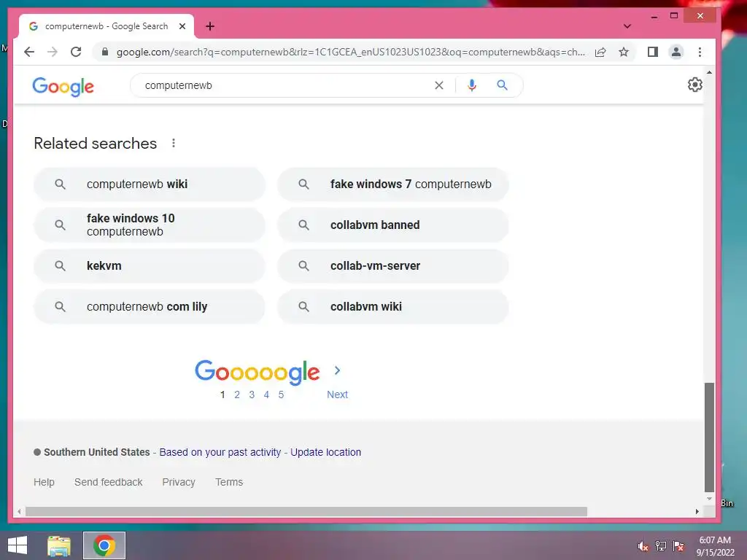Open the Chrome side panel
This screenshot has width=747, height=560.
tap(653, 52)
